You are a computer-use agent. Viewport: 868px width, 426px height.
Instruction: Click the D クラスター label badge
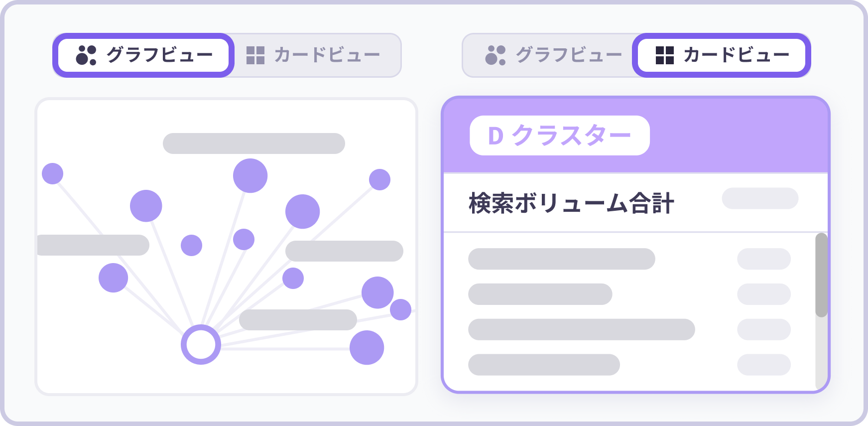[559, 136]
